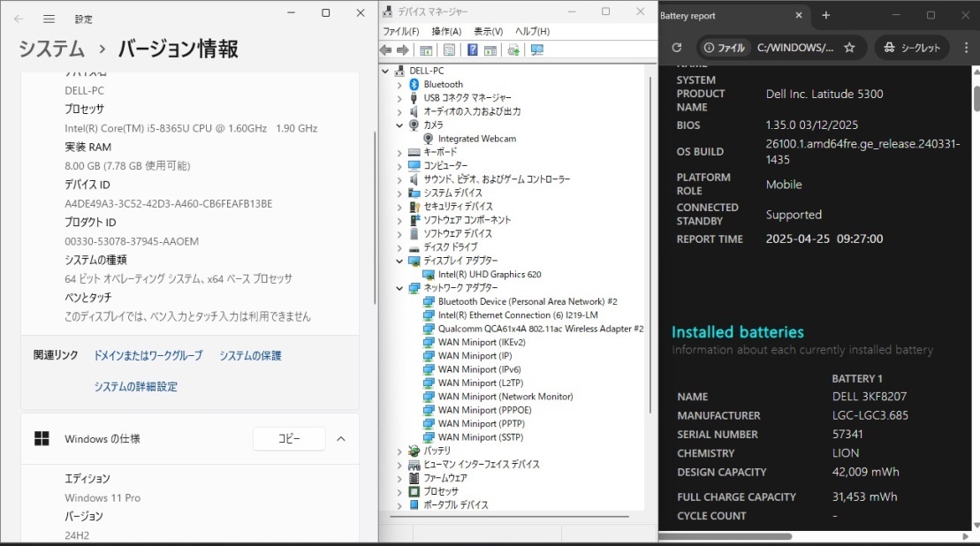The image size is (980, 546).
Task: Open the Settings hamburger navigation menu
Action: click(x=49, y=19)
